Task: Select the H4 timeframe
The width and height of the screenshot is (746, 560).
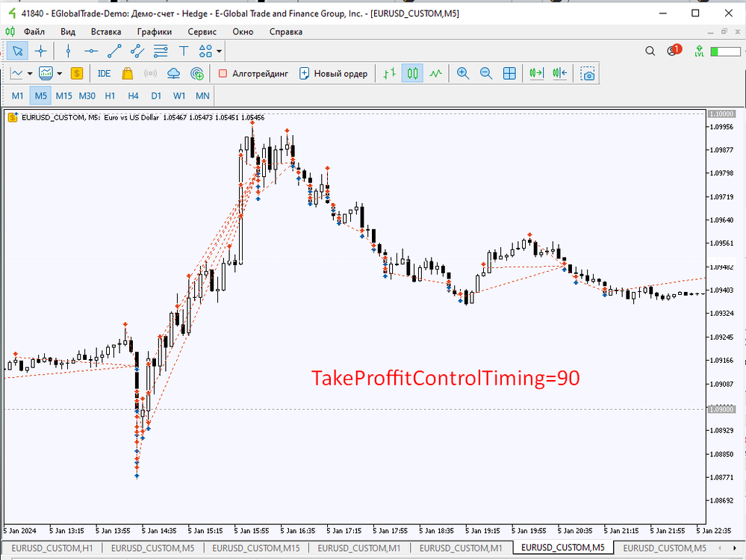Action: tap(133, 96)
